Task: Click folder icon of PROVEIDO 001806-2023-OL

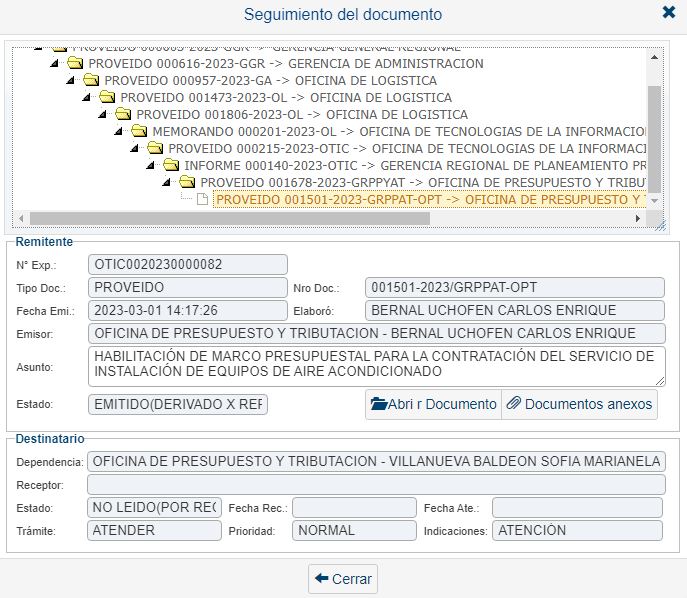Action: pyautogui.click(x=123, y=114)
